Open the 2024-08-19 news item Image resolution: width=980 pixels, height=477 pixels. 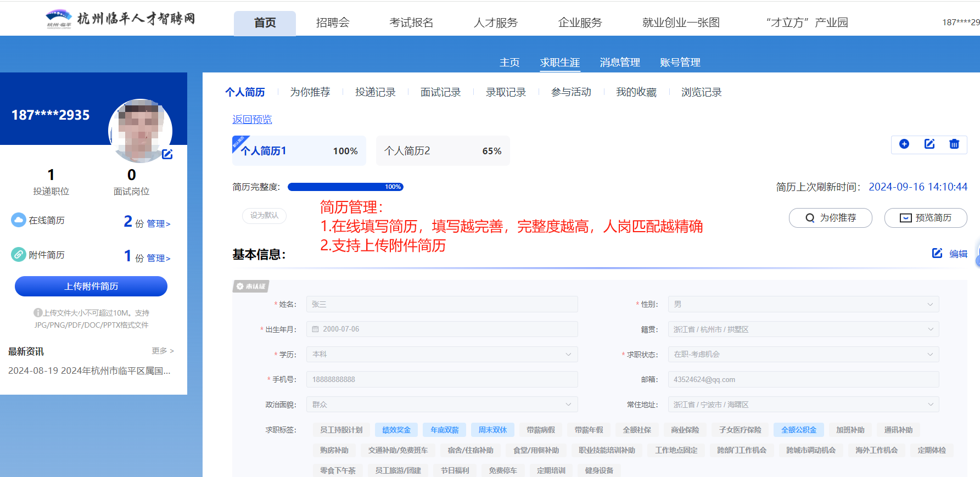pos(89,371)
